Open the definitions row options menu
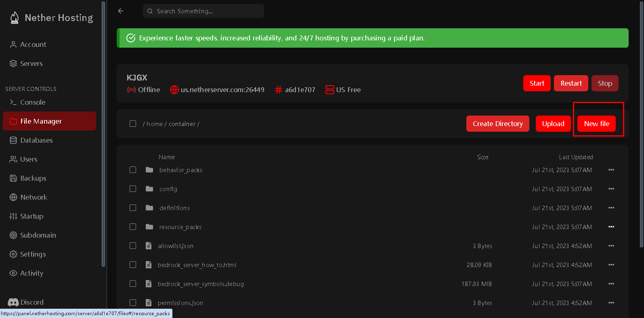Image resolution: width=644 pixels, height=318 pixels. coord(611,208)
